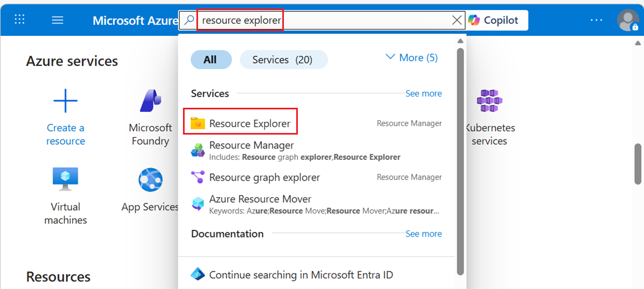
Task: Click the Kubernetes services icon
Action: 489,101
